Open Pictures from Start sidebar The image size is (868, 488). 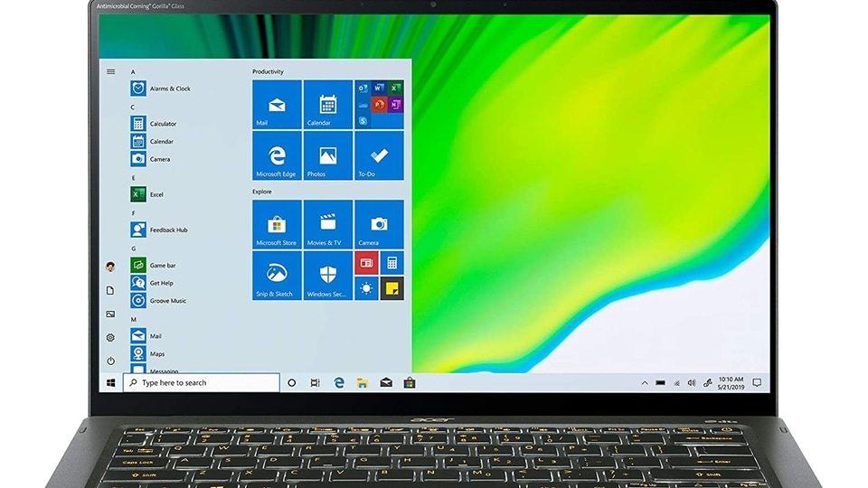coord(110,314)
